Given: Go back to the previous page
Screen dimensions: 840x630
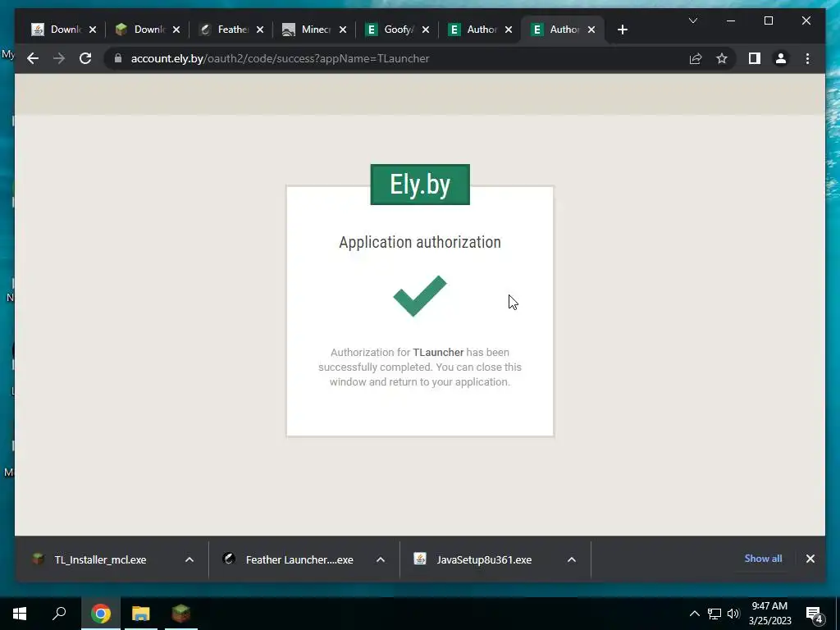Looking at the screenshot, I should pos(33,58).
